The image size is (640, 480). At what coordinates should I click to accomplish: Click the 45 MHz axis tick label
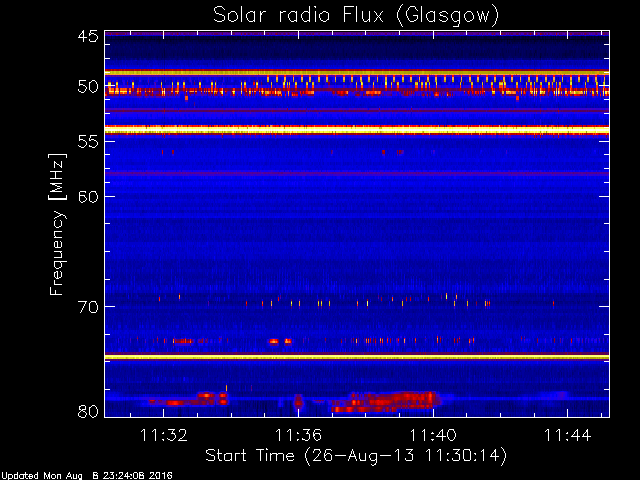(x=88, y=36)
